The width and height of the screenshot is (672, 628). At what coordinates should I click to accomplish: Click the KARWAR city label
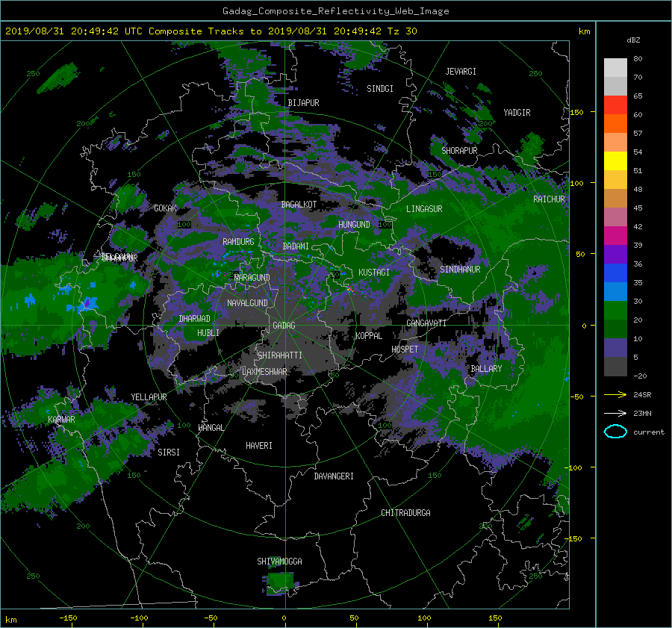click(x=61, y=420)
